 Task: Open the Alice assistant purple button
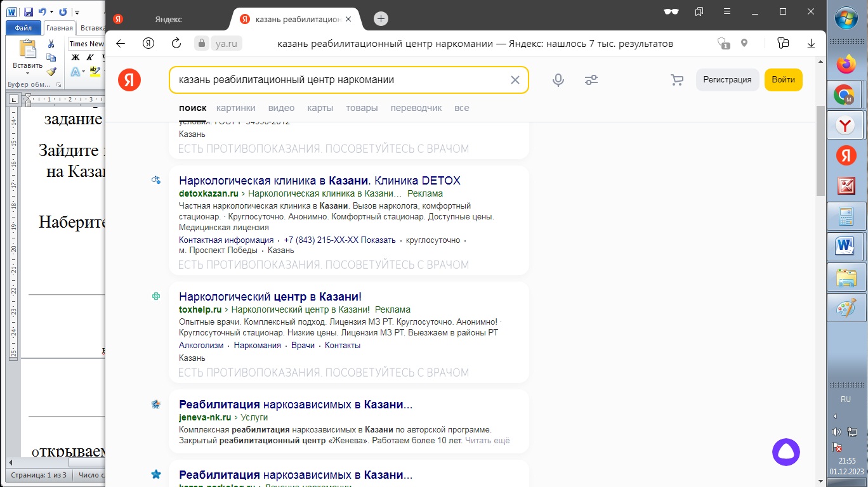click(786, 452)
